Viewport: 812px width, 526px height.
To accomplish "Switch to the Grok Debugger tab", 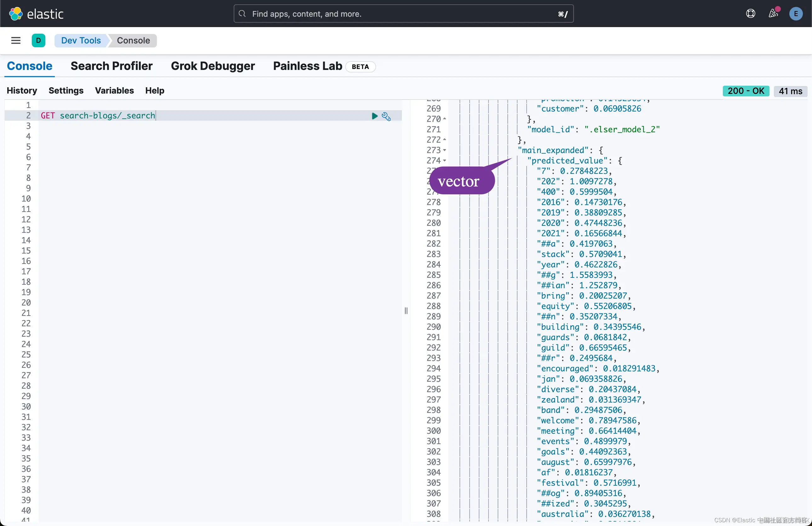I will coord(213,66).
